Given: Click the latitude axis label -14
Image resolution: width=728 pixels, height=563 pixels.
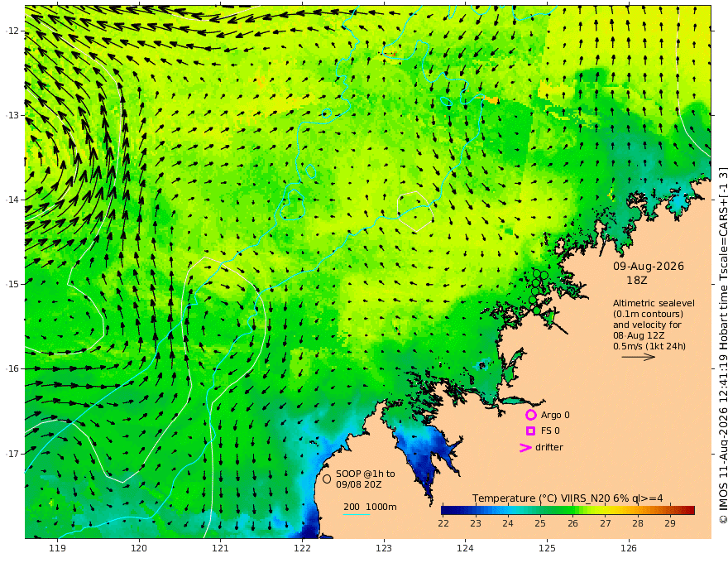Looking at the screenshot, I should point(12,200).
